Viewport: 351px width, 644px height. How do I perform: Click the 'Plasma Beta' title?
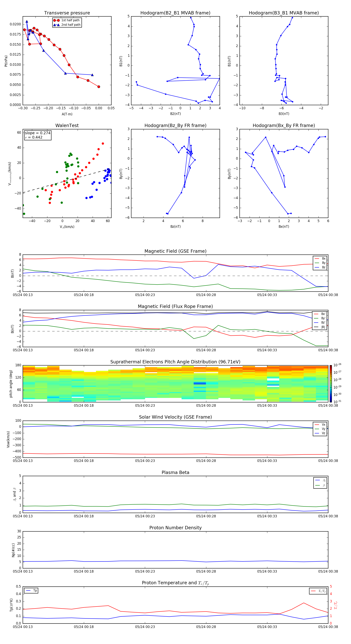175,472
